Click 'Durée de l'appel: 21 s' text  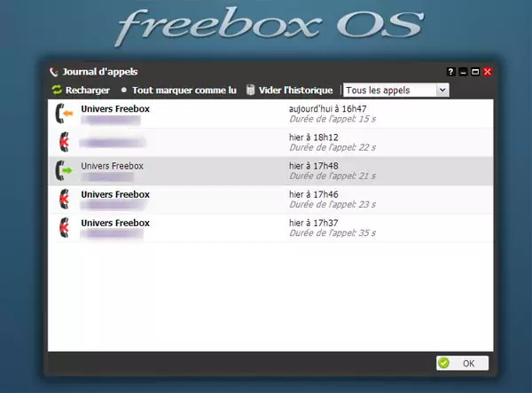(x=332, y=177)
